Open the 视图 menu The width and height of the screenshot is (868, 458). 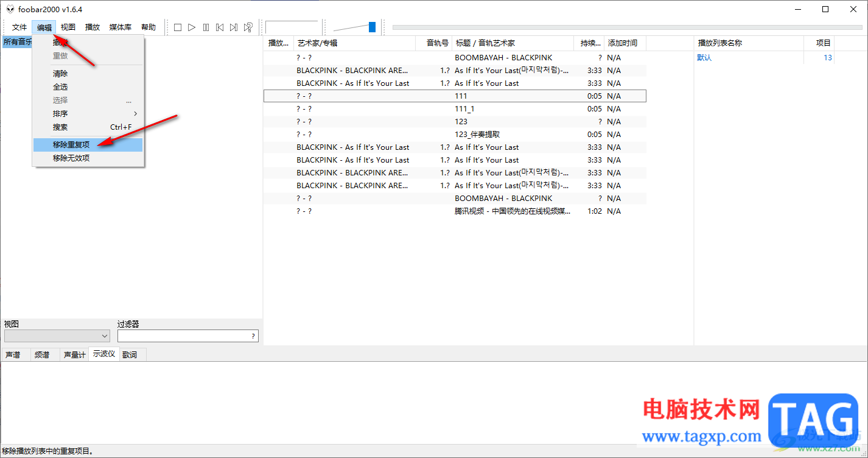tap(68, 27)
